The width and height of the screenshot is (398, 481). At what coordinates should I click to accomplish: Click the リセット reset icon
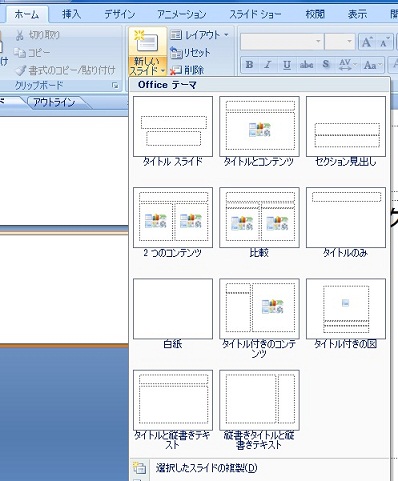coord(190,53)
